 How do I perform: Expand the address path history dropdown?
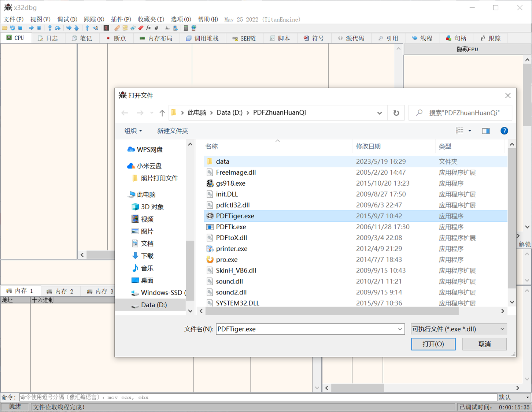coord(380,113)
